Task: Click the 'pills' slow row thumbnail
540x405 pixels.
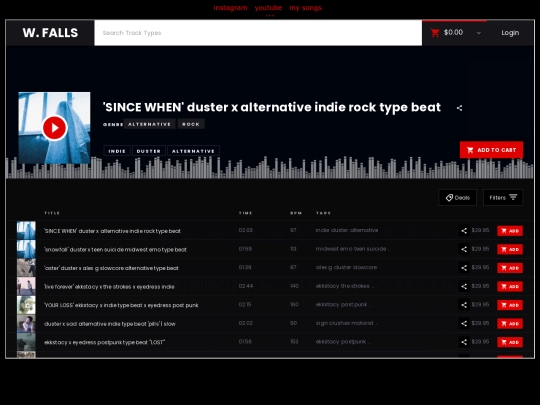Action: click(26, 324)
